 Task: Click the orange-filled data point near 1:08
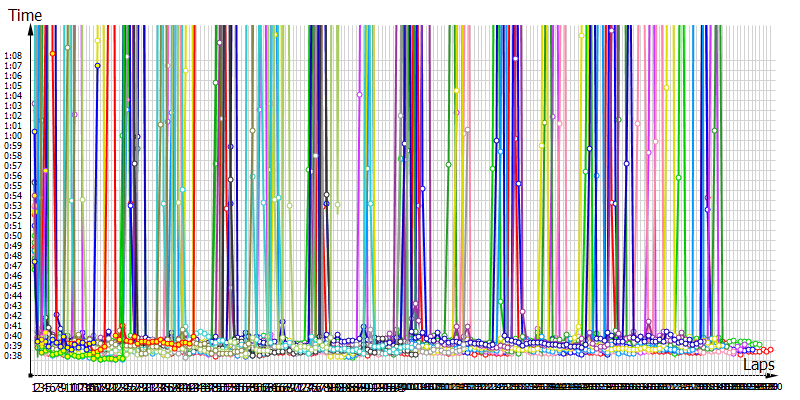53,54
